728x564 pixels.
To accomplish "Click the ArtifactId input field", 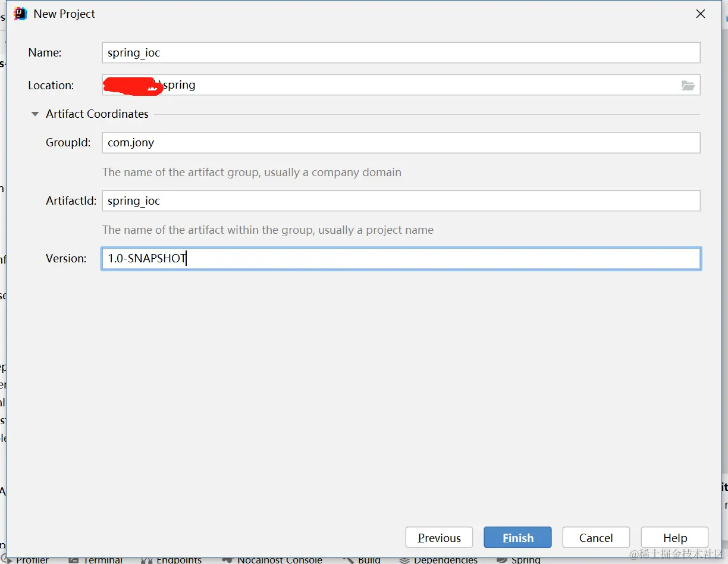I will click(x=401, y=200).
